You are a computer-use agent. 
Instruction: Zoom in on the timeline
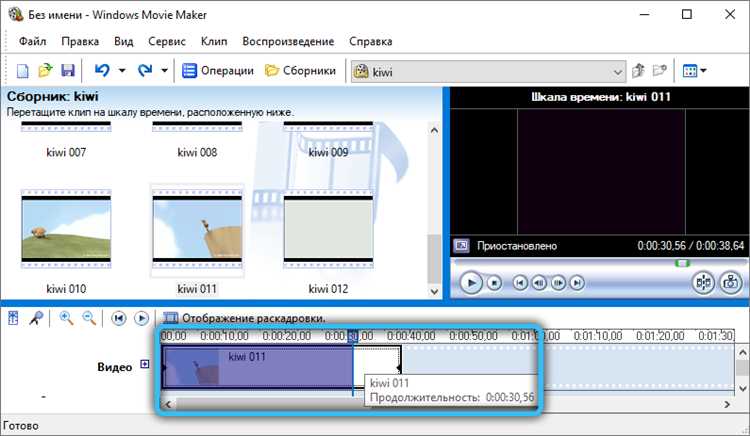click(66, 318)
